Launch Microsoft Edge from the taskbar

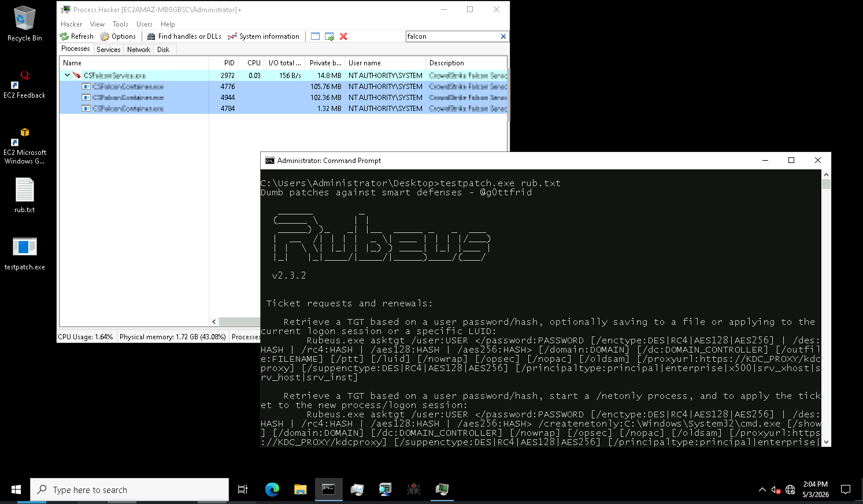(x=272, y=490)
